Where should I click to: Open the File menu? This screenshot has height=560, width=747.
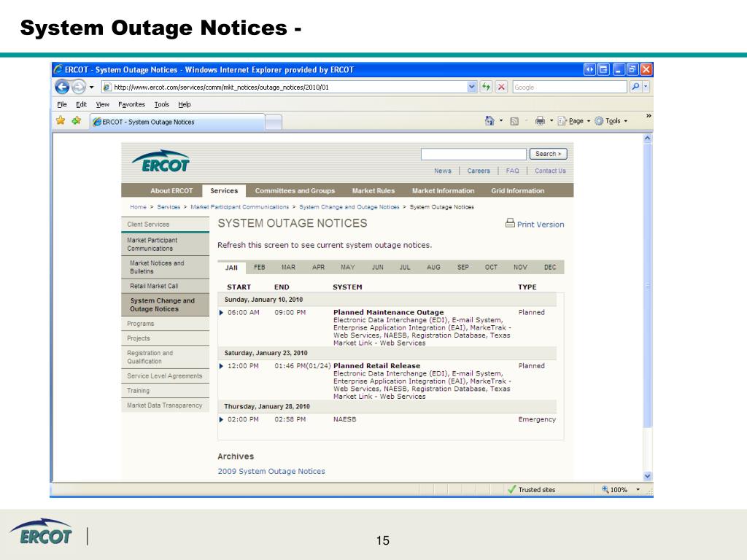click(62, 104)
